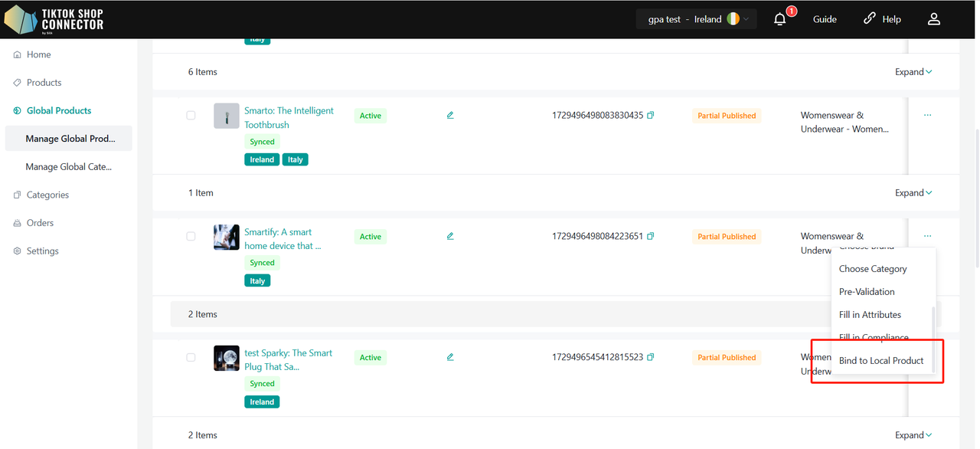The height and width of the screenshot is (449, 980).
Task: Open the gpa test Ireland shop dropdown
Action: pos(696,19)
